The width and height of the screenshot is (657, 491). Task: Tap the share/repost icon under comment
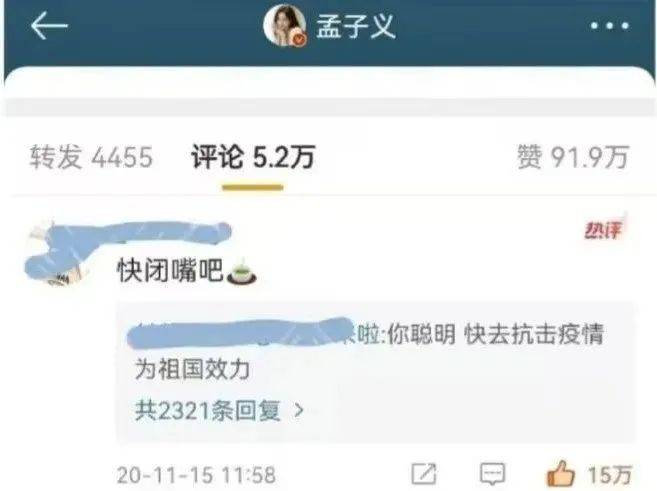pyautogui.click(x=424, y=474)
